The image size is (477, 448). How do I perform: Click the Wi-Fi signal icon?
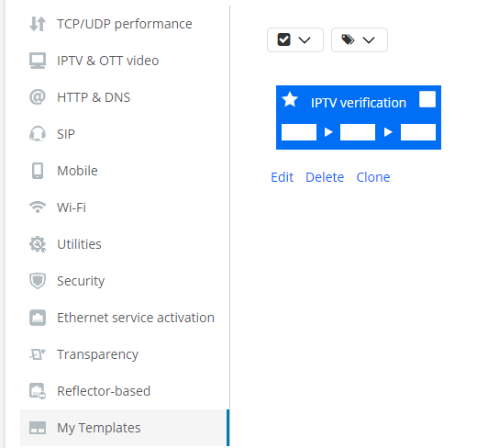(x=38, y=207)
